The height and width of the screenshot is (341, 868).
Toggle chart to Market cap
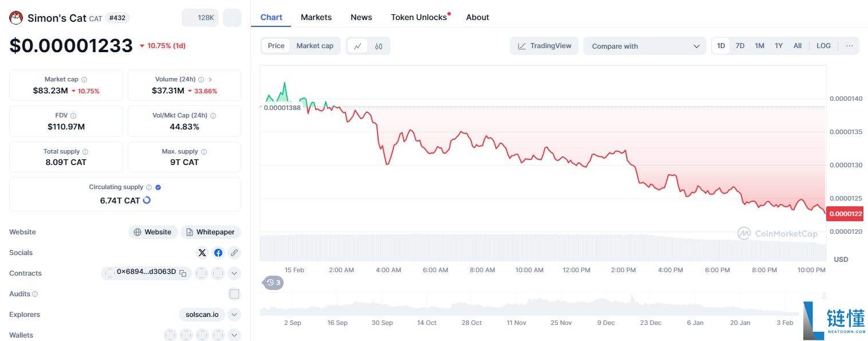(x=315, y=46)
